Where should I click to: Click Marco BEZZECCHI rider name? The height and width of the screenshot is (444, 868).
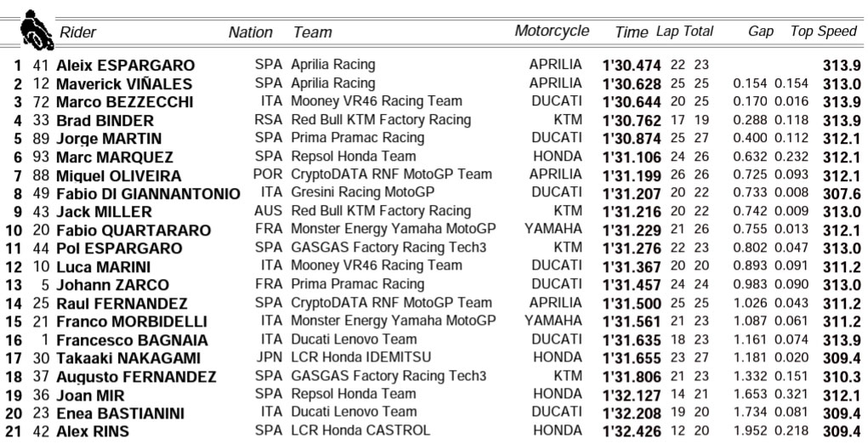coord(124,102)
